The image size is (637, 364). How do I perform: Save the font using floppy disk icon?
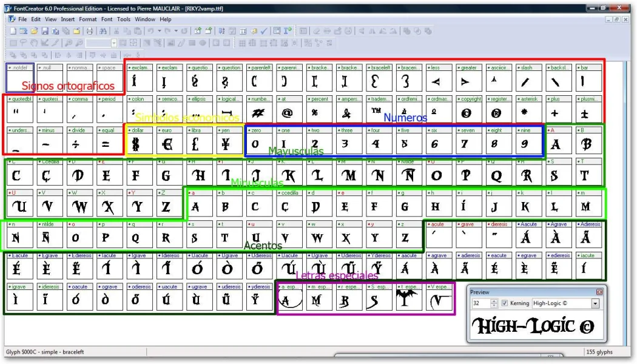pos(45,32)
